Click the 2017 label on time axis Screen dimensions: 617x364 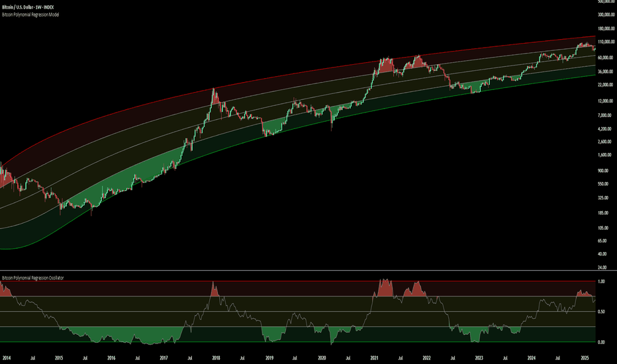pos(164,358)
